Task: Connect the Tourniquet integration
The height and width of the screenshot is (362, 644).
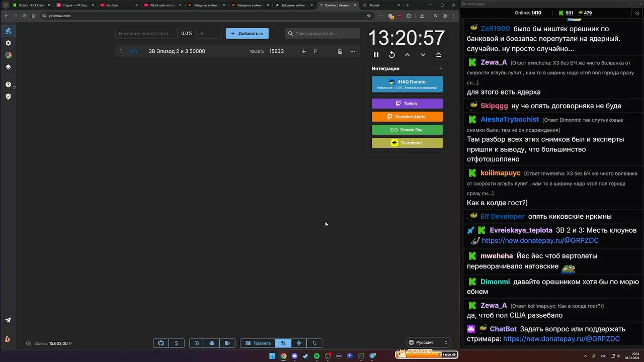Action: point(407,143)
